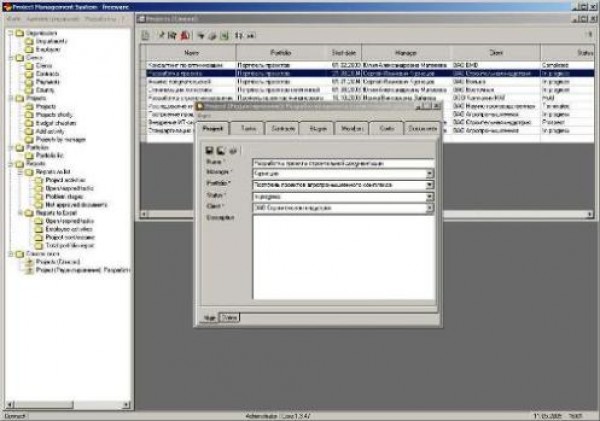Open Not approved documents report
The image size is (600, 421).
point(77,205)
